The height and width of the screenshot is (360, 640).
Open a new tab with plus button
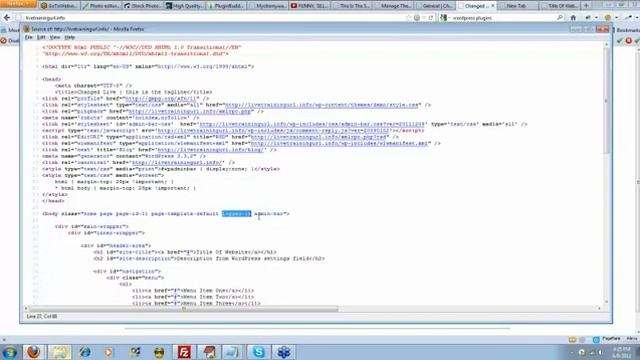pyautogui.click(x=586, y=6)
